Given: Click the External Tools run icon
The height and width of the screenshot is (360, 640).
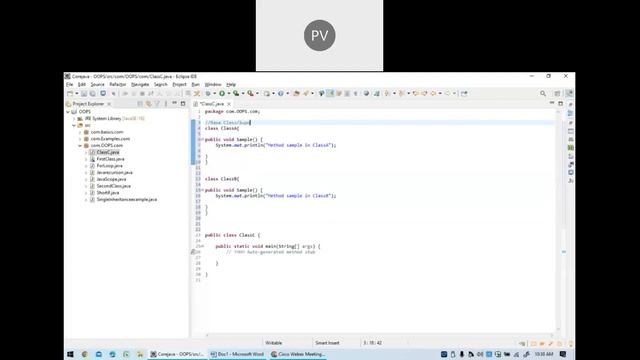Looking at the screenshot, I should click(250, 93).
